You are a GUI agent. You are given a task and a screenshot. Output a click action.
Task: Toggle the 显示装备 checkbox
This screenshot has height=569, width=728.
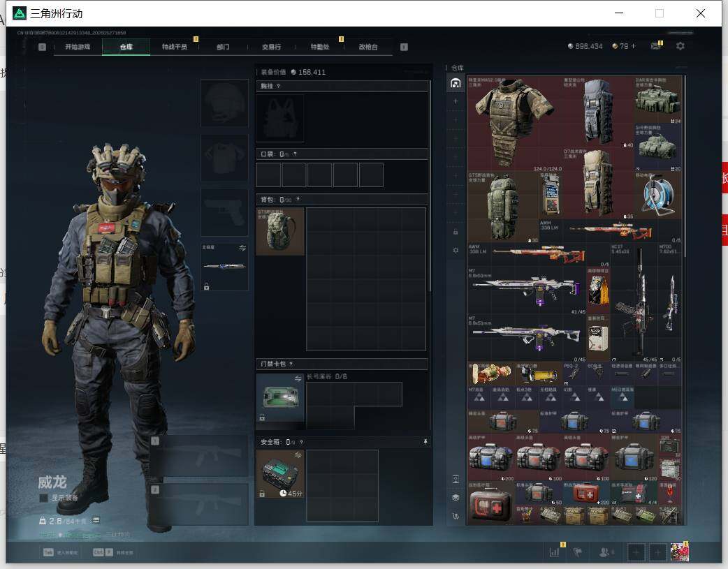pos(43,498)
